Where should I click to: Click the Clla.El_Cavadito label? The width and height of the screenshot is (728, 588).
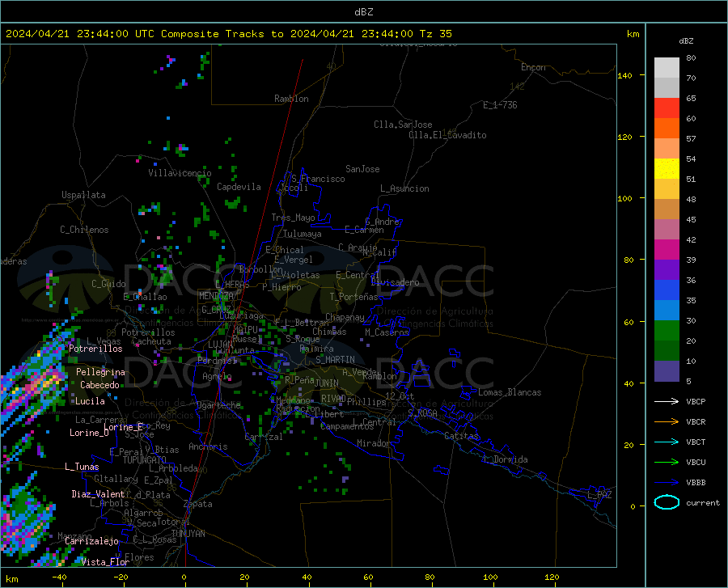coord(447,135)
